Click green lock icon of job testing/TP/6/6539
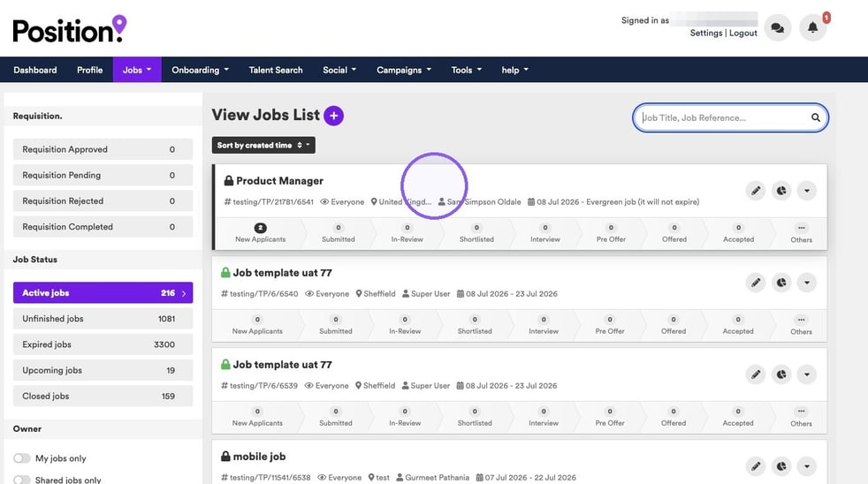The image size is (868, 484). (225, 364)
